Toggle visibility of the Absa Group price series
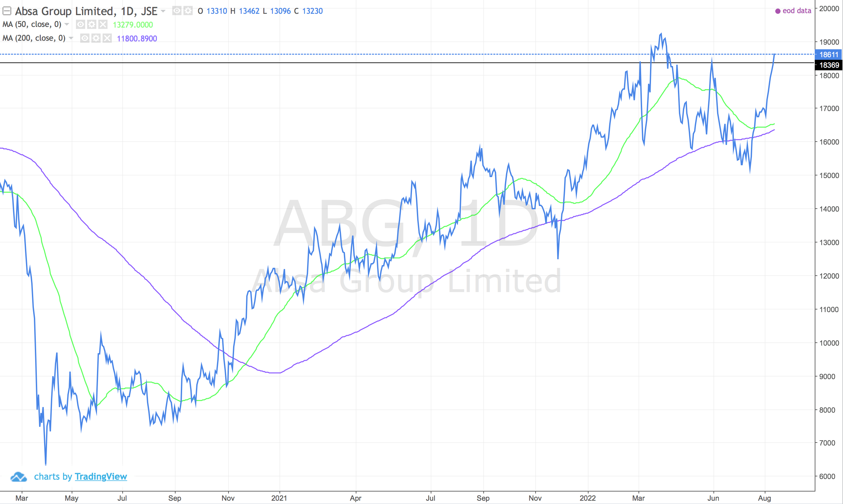The width and height of the screenshot is (843, 504). [177, 11]
